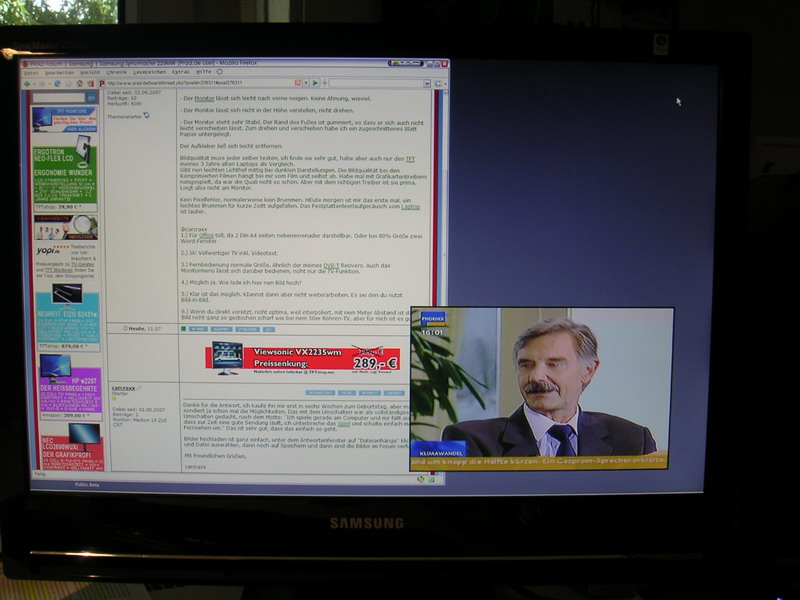The image size is (800, 600).
Task: Click the carcraxx username link
Action: [124, 389]
